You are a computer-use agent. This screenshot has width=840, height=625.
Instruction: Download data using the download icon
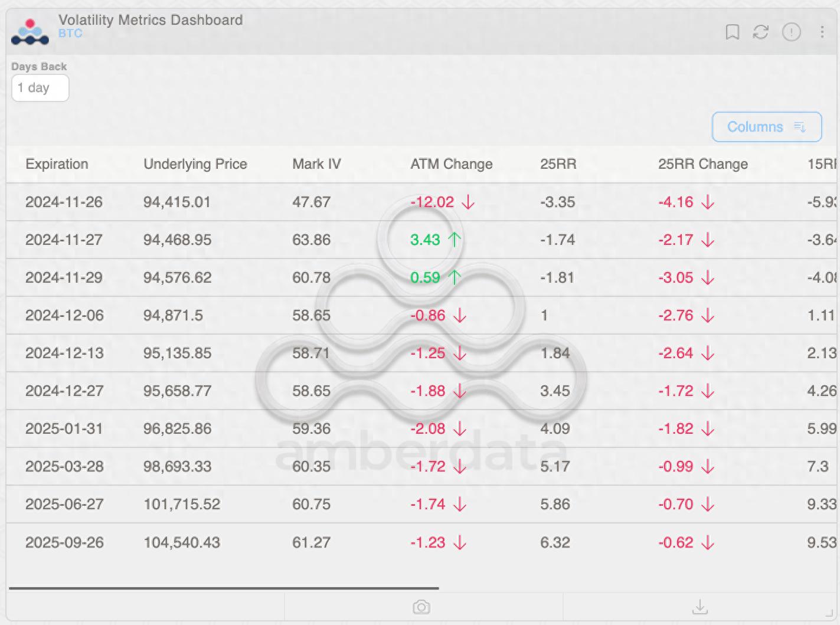700,607
